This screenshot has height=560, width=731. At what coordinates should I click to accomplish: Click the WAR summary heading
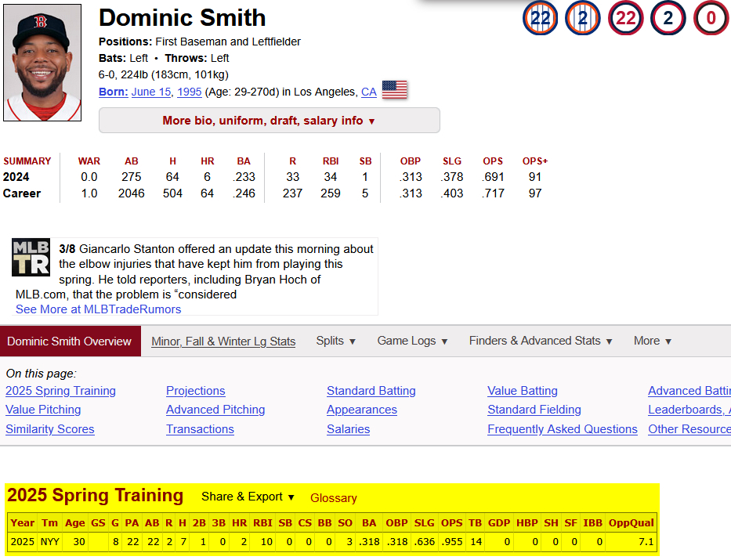[89, 161]
